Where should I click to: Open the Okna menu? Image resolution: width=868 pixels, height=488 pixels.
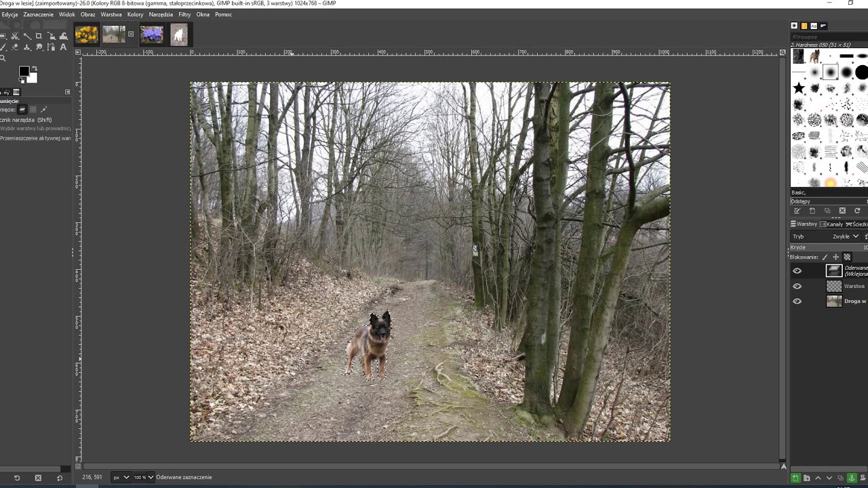[x=203, y=14]
